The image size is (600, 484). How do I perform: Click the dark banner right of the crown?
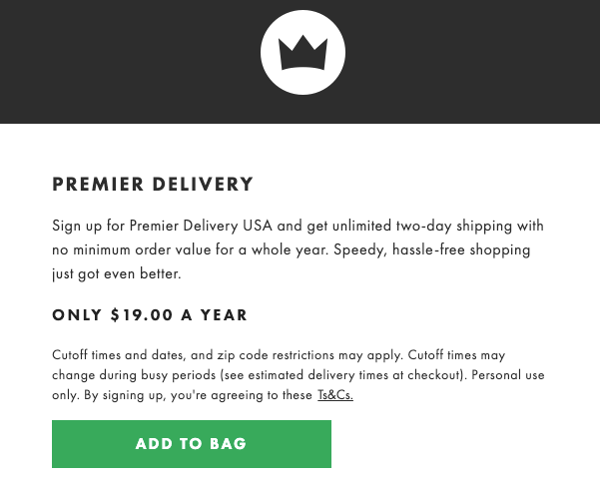(x=473, y=61)
